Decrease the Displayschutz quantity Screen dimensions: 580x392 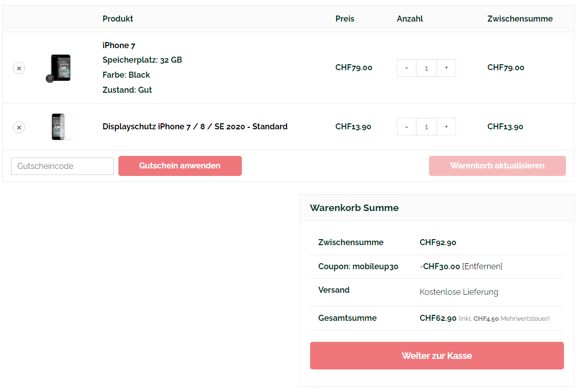[x=406, y=127]
